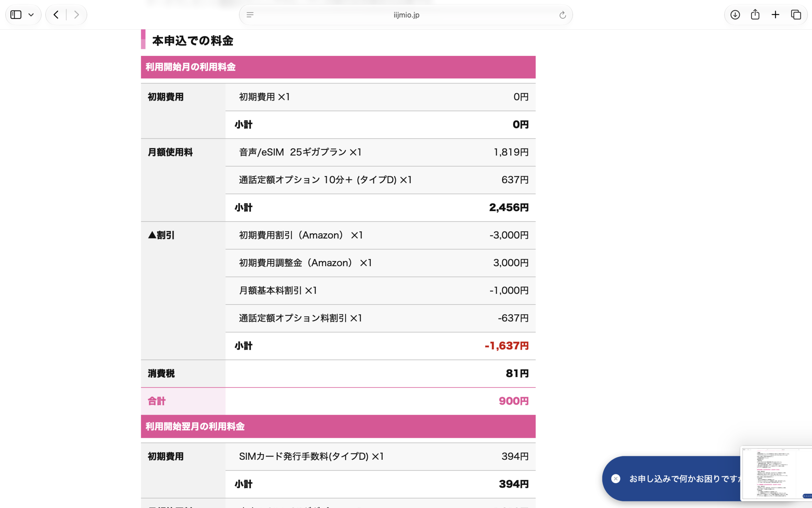Open the screenshot preview thumbnail
812x508 pixels.
click(776, 473)
